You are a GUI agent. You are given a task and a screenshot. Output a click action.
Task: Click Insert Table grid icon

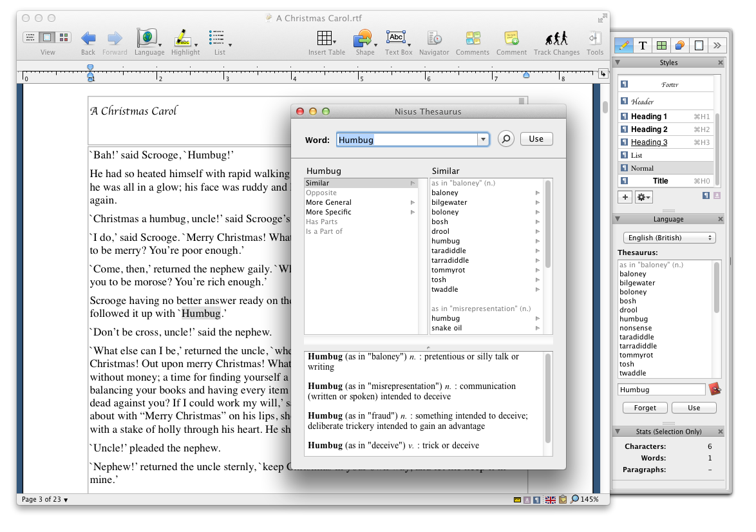point(324,37)
